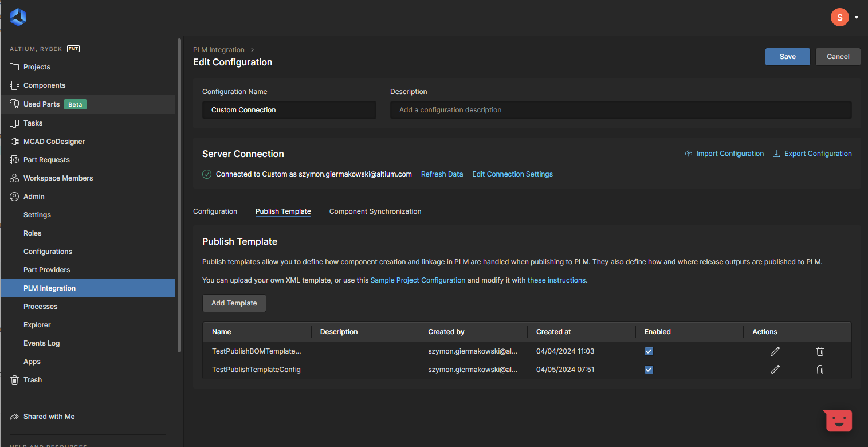868x447 pixels.
Task: Click the ALTIUM, RYBEK workspace name
Action: pos(36,49)
